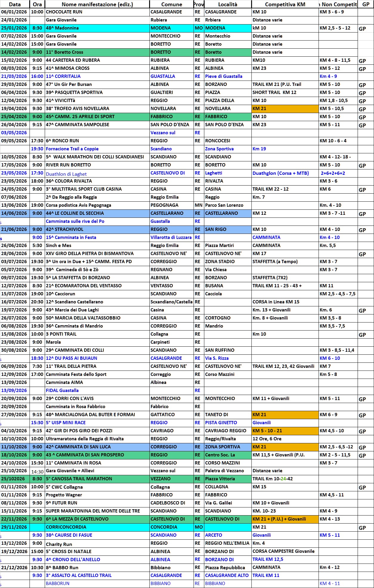This screenshot has width=374, height=588.
Task: Select the 'RIVER RUN BORETTO' cell
Action: pyautogui.click(x=97, y=165)
